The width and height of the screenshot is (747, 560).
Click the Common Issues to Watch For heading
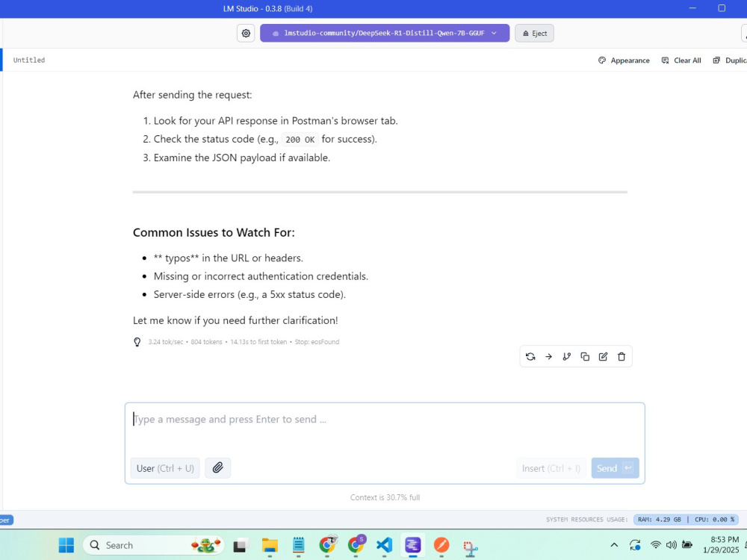214,232
